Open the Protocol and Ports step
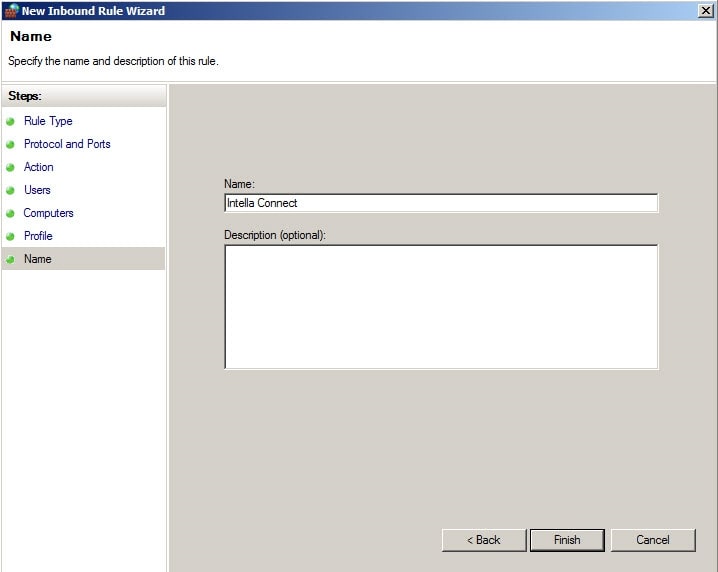Viewport: 718px width, 572px height. 67,144
